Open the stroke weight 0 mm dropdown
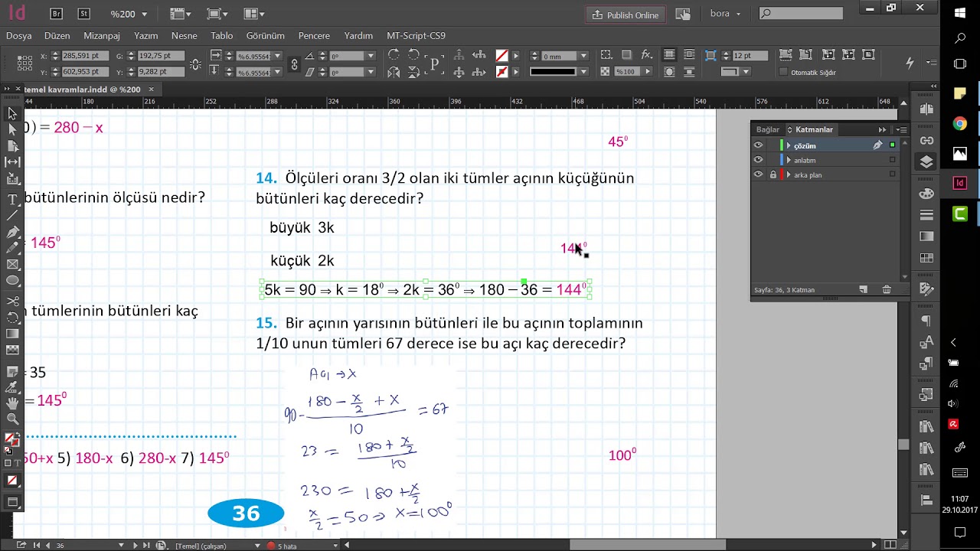Screen dimensions: 980x551 pos(583,56)
